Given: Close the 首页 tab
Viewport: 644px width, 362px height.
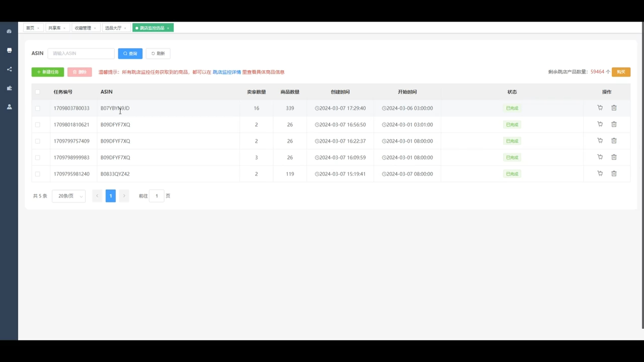Looking at the screenshot, I should click(38, 28).
